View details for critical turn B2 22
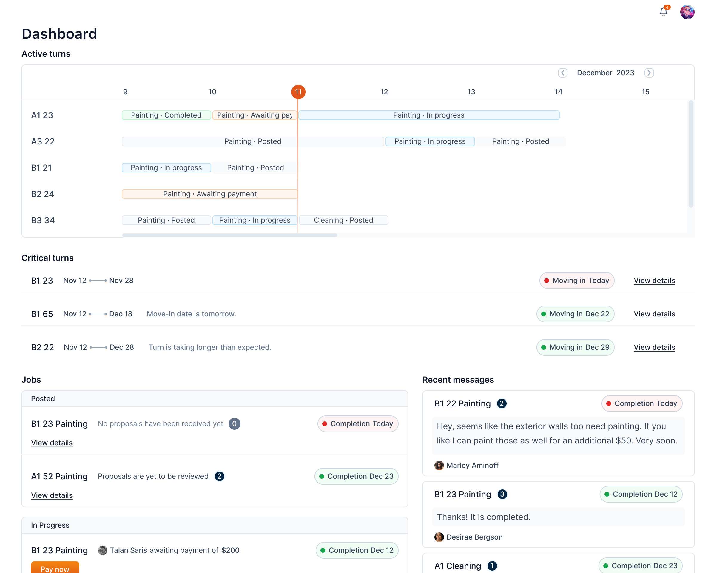728x573 pixels. tap(654, 347)
